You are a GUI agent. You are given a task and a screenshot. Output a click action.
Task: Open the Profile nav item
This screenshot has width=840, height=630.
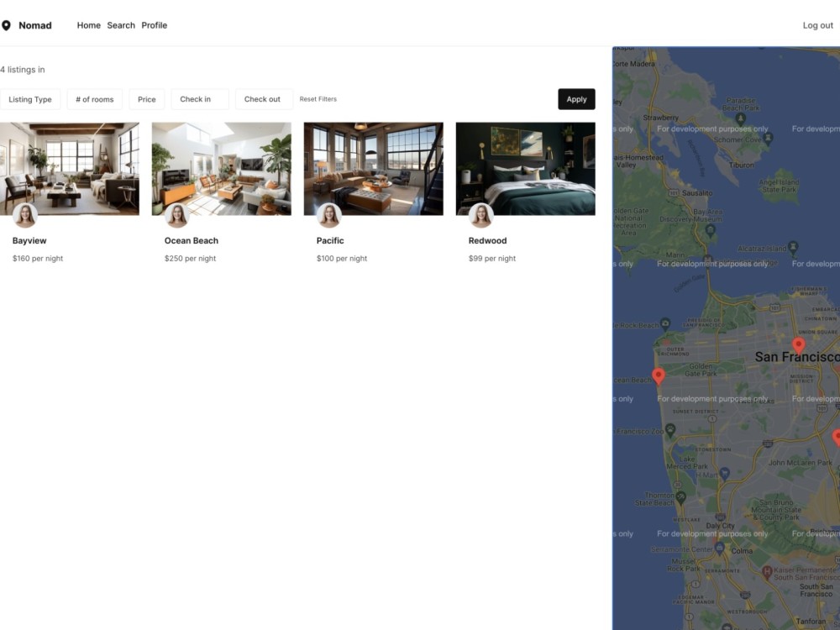155,25
